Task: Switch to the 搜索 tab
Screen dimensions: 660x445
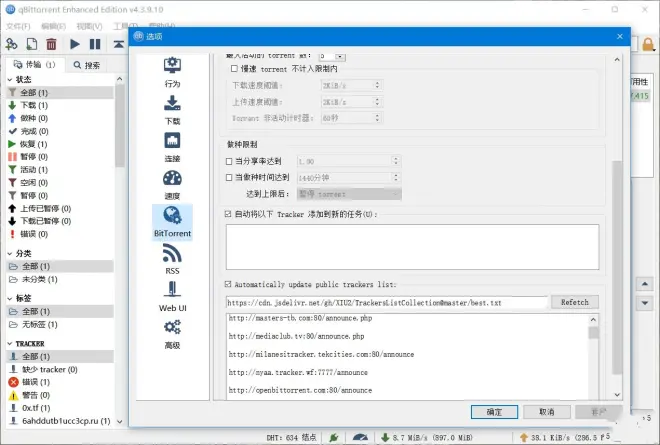Action: pyautogui.click(x=86, y=65)
